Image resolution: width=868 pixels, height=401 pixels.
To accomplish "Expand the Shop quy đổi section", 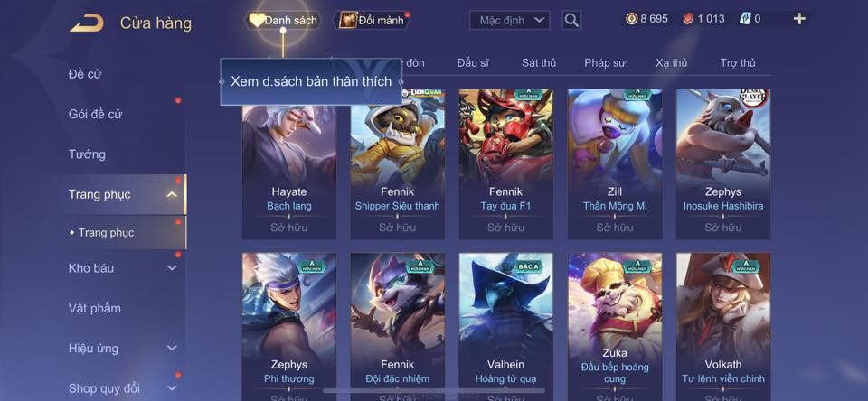I will click(x=172, y=388).
